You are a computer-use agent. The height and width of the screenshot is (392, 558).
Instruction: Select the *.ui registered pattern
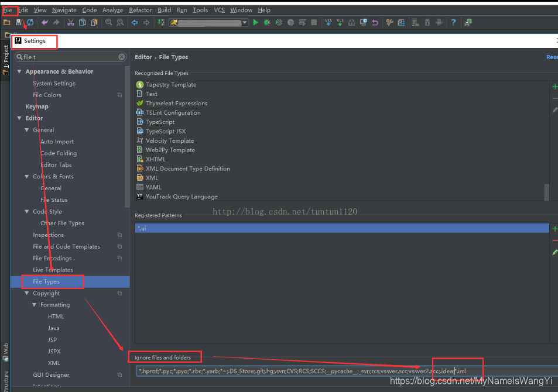coord(342,228)
